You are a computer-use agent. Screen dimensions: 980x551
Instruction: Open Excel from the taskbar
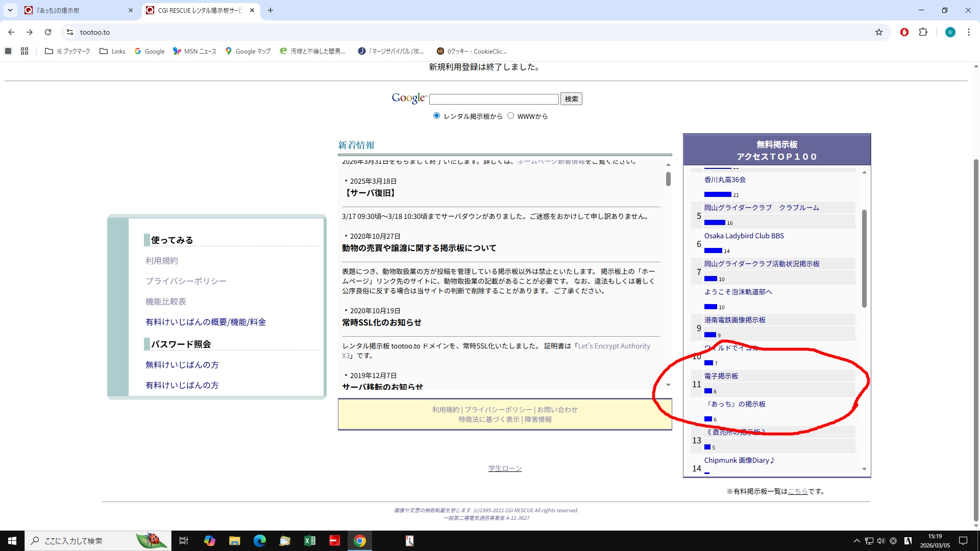[310, 541]
